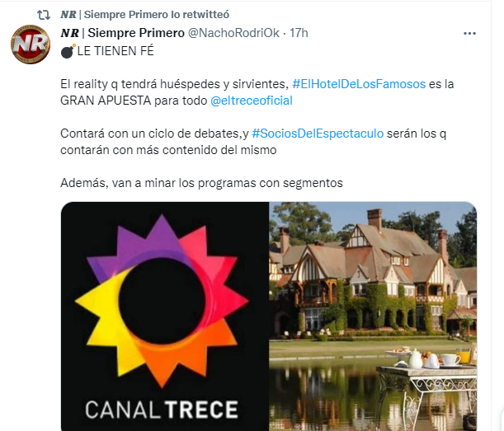Viewport: 504px width, 431px height.
Task: Open the hotel mansion photo
Action: point(373,316)
